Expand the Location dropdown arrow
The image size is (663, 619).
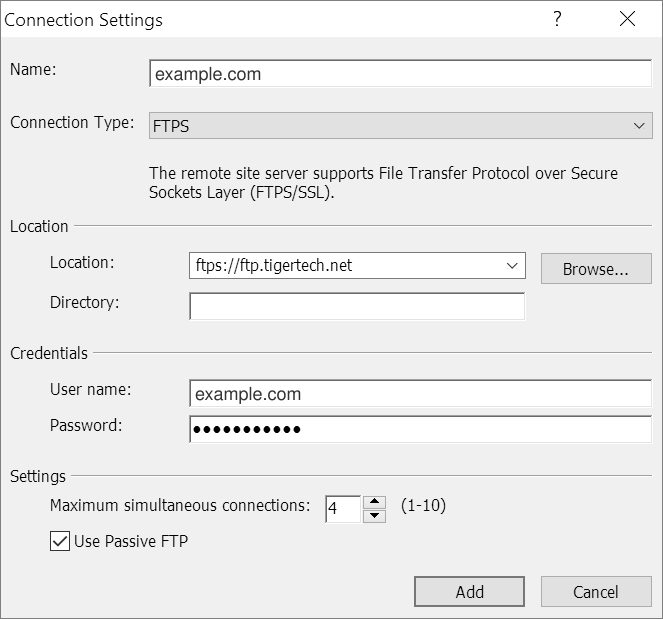click(x=513, y=266)
